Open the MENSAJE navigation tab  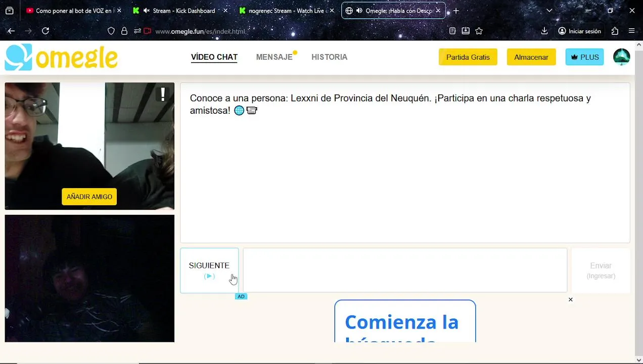tap(274, 57)
